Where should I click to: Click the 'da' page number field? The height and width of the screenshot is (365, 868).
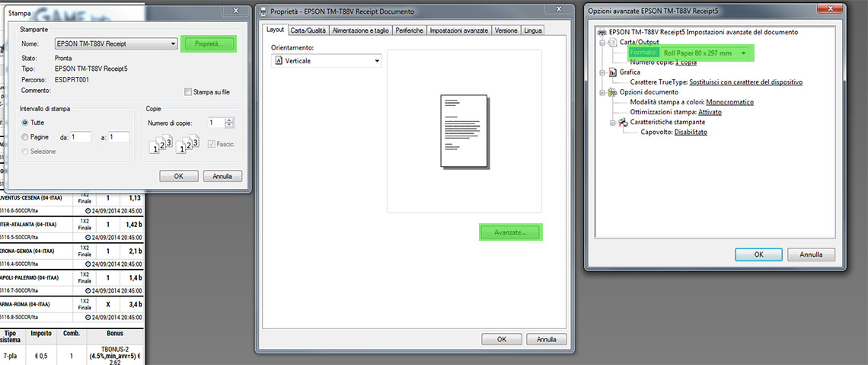[x=80, y=137]
